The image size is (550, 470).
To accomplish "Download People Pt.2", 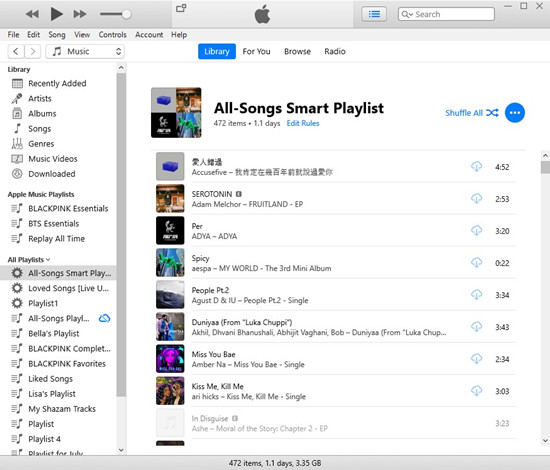I will pyautogui.click(x=476, y=295).
